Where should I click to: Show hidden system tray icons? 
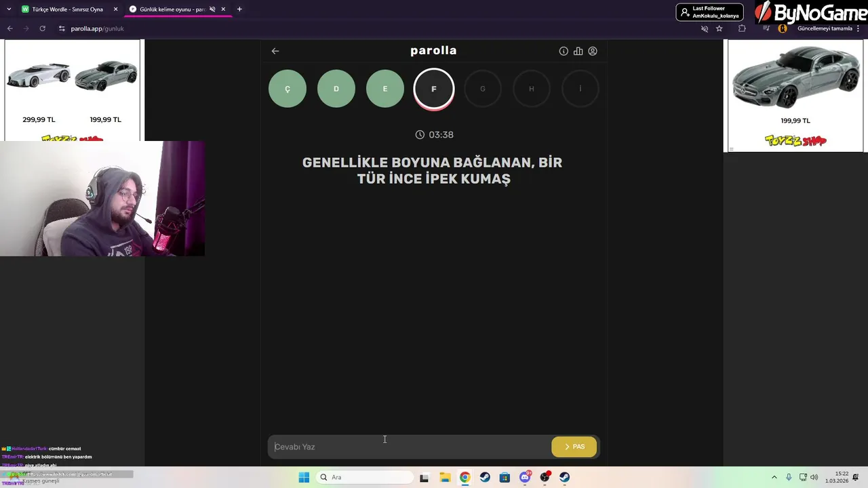click(x=774, y=477)
